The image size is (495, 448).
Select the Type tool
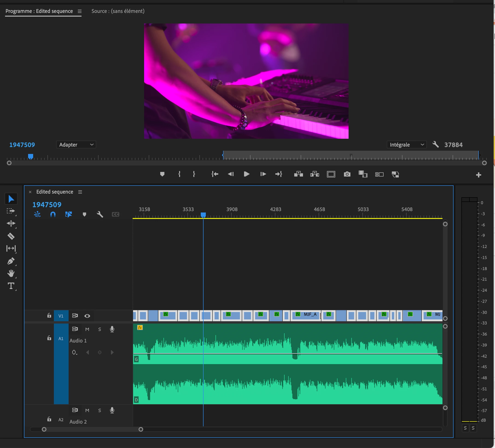coord(11,286)
